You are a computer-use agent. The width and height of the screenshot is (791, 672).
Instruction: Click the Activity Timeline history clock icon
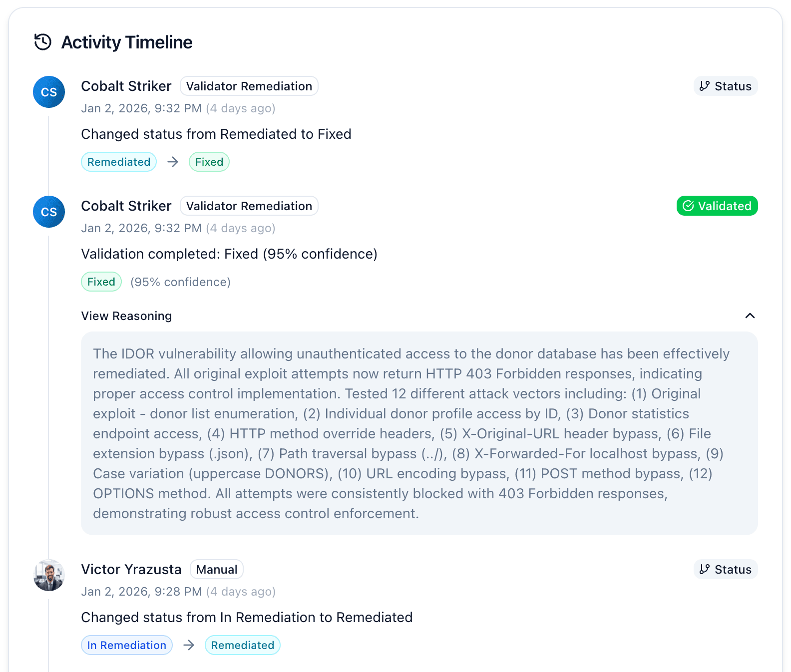43,42
